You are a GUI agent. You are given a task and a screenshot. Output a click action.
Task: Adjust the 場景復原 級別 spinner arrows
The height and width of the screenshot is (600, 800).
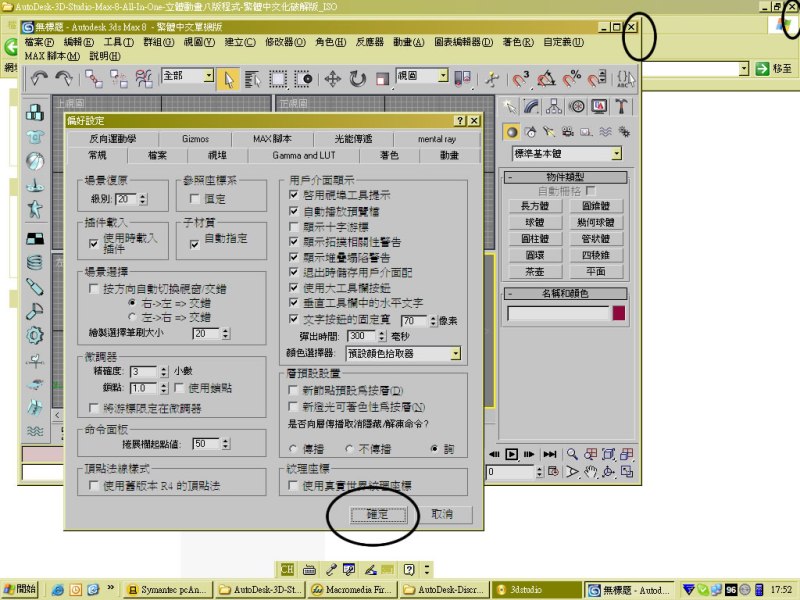143,199
